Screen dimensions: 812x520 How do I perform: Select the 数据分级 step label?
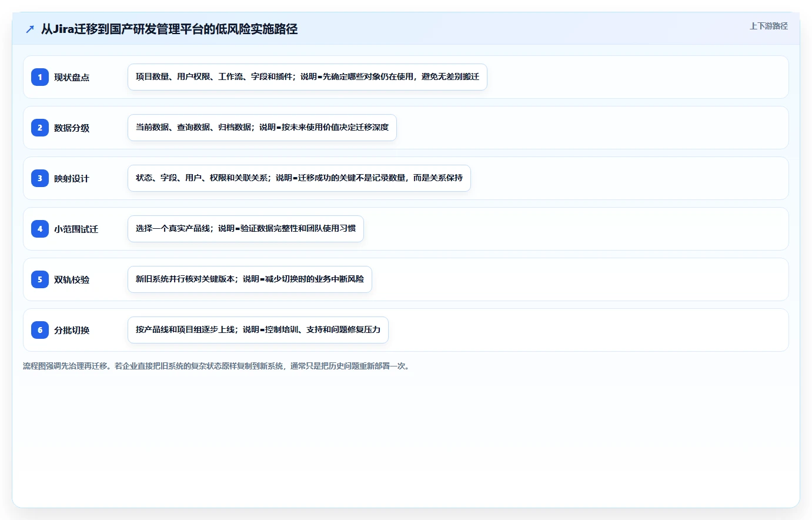(72, 128)
